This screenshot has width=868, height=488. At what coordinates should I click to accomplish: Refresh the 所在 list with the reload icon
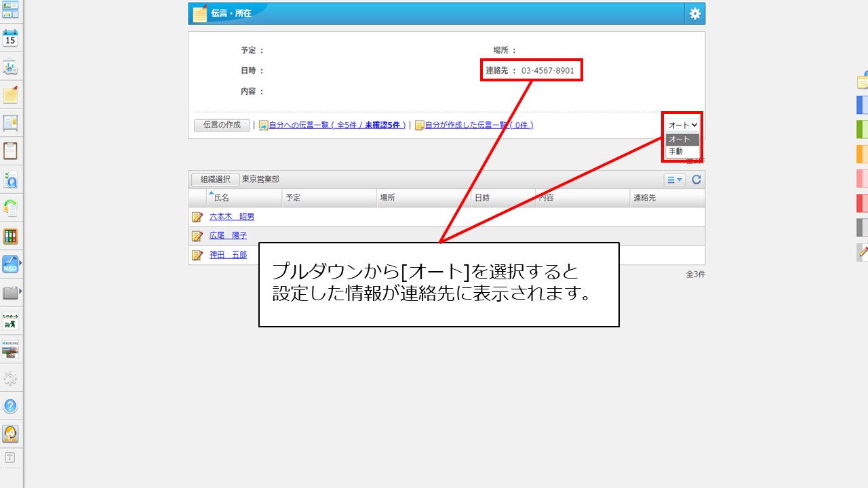pyautogui.click(x=697, y=179)
